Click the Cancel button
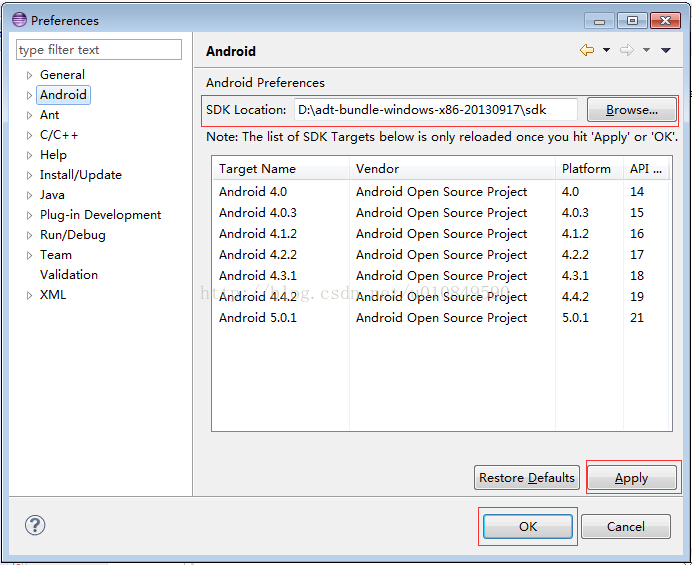This screenshot has height=565, width=692. pyautogui.click(x=626, y=526)
